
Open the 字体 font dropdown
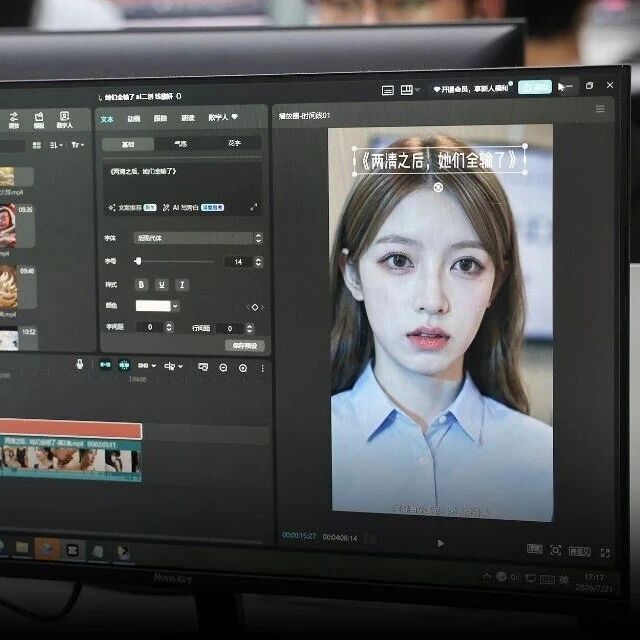point(198,238)
